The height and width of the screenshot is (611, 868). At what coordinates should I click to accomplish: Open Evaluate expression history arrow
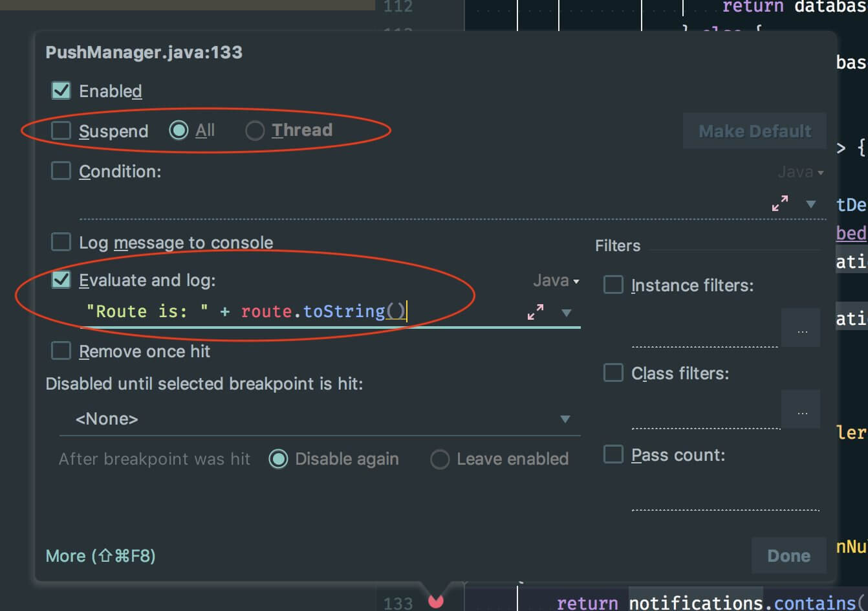(567, 312)
